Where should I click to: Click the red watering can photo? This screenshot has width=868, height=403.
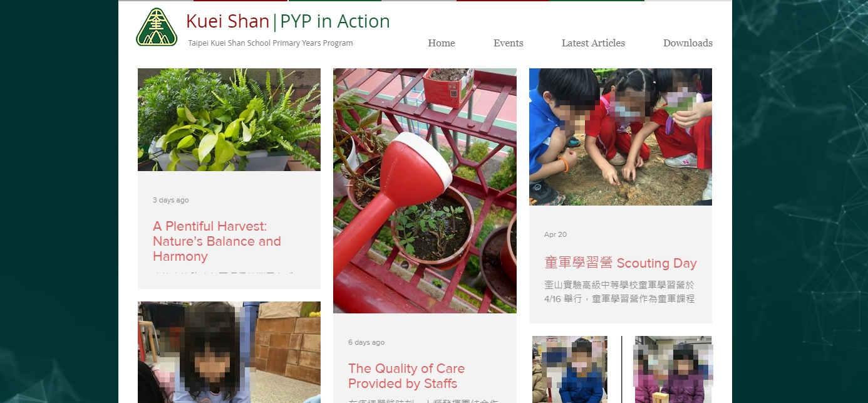425,191
